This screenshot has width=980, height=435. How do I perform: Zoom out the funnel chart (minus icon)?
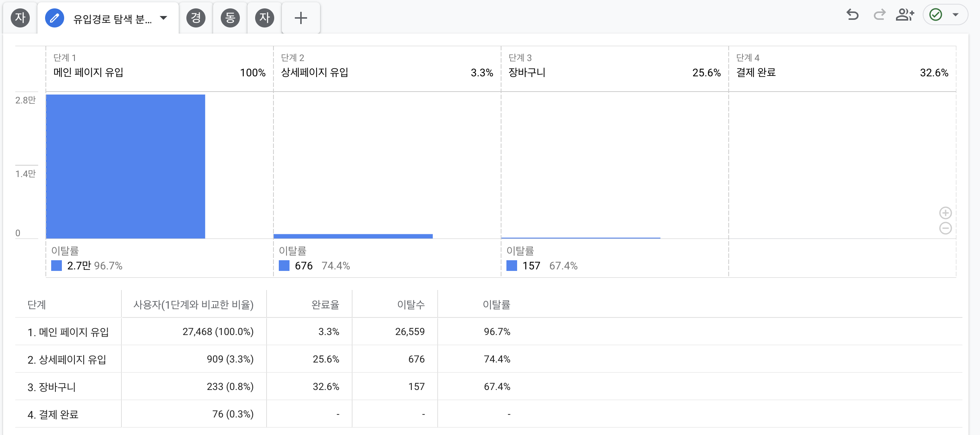pyautogui.click(x=945, y=228)
